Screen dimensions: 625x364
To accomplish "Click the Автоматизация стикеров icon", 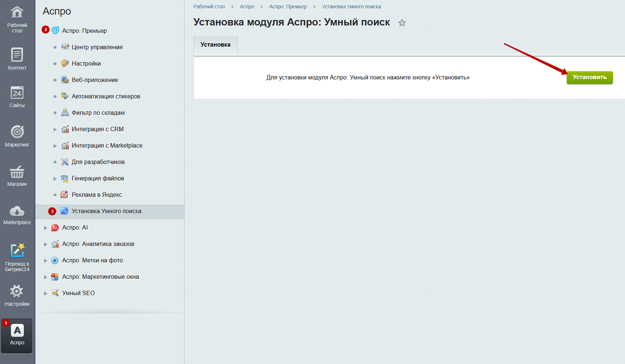I will pyautogui.click(x=65, y=96).
